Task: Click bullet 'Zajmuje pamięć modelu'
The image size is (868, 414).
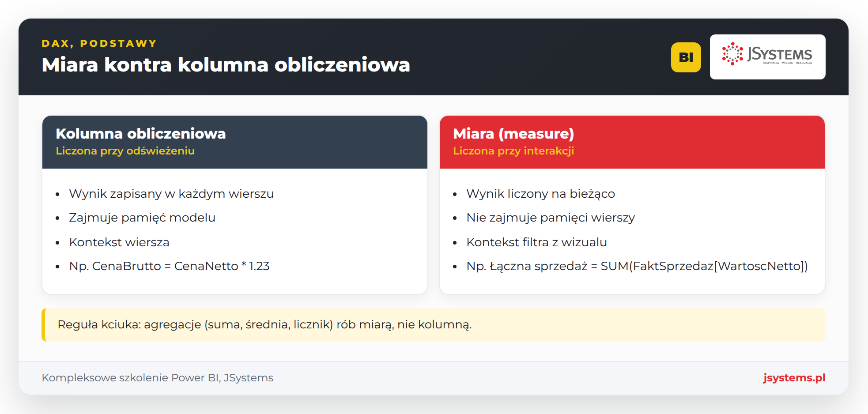Action: tap(142, 218)
